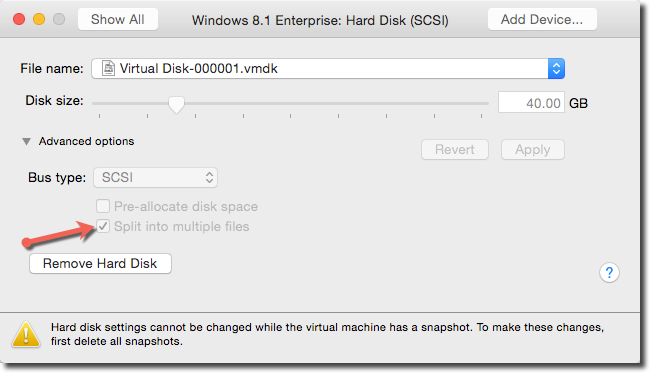
Task: Click the Remove Hard Disk button
Action: [x=100, y=264]
